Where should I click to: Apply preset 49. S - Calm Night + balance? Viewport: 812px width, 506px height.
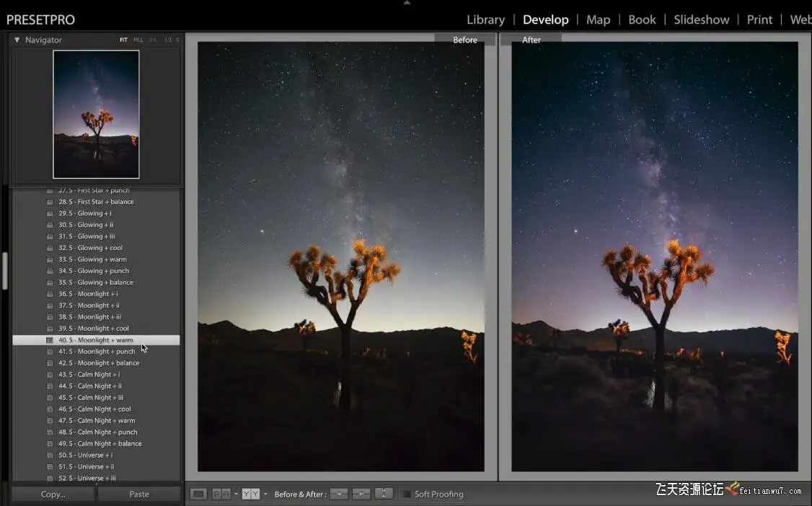click(x=97, y=443)
